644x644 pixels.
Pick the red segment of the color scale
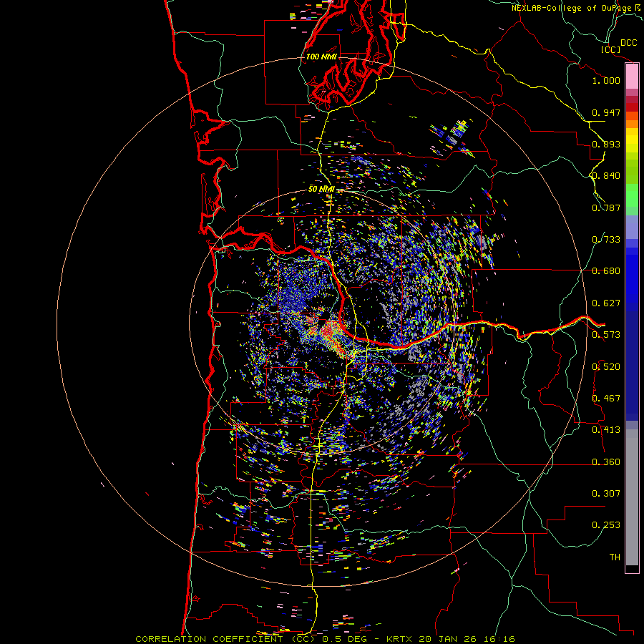click(x=632, y=107)
